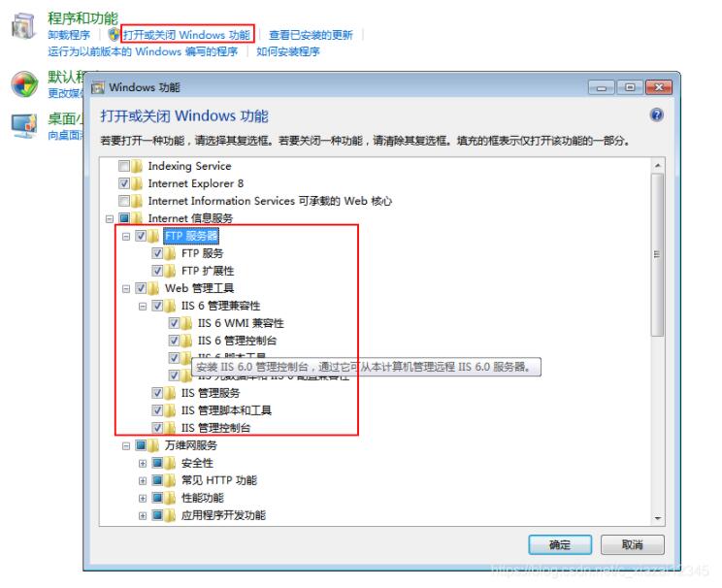Click the Windows 功能 title bar icon
Screen dimensions: 722x588
pyautogui.click(x=98, y=87)
